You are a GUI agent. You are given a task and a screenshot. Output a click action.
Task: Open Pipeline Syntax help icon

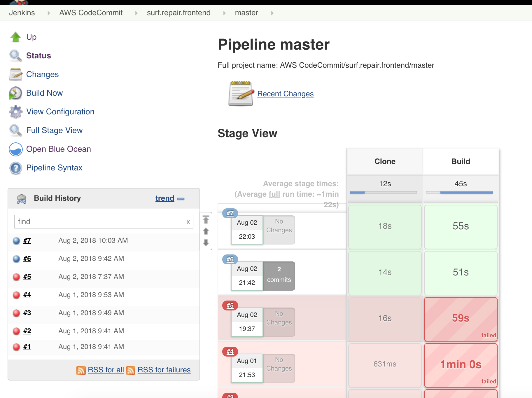[x=15, y=168]
